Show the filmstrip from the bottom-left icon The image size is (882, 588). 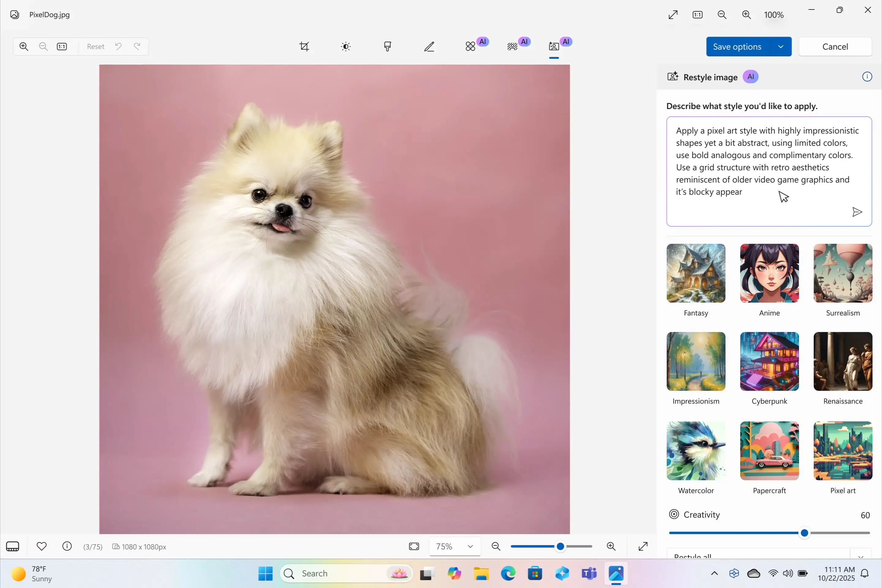(13, 546)
